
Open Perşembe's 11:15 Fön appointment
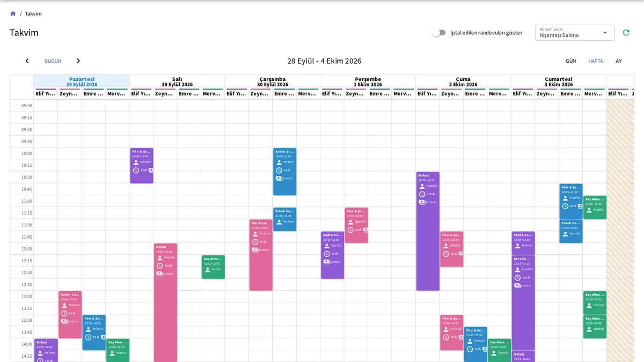(356, 225)
